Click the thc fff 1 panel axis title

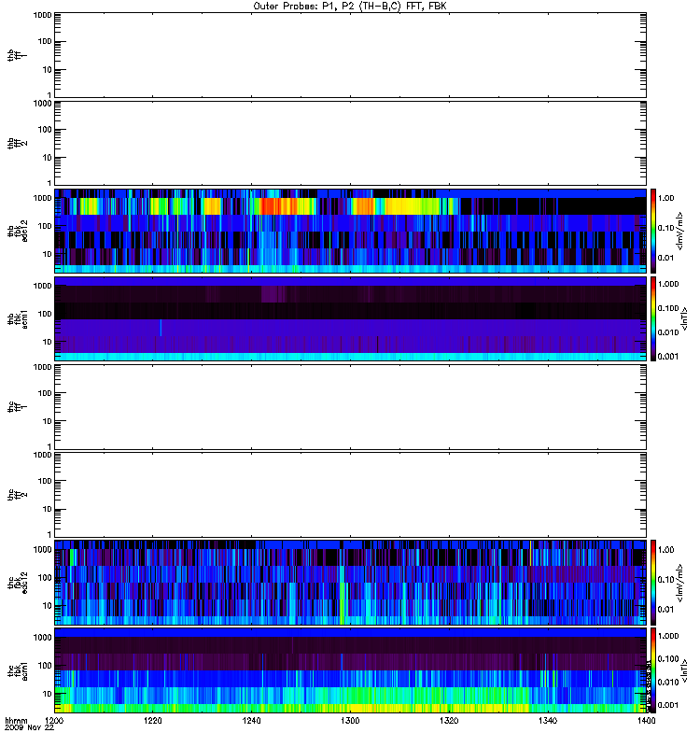point(17,407)
